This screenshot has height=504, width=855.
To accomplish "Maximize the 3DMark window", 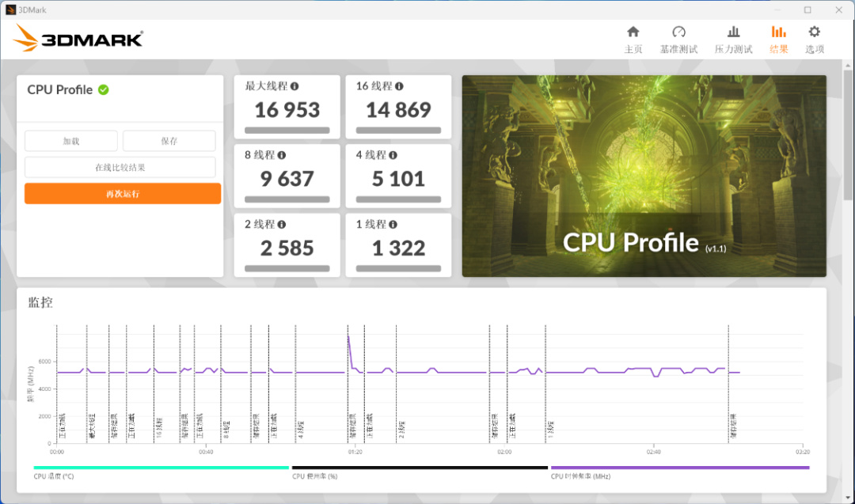I will tap(807, 9).
